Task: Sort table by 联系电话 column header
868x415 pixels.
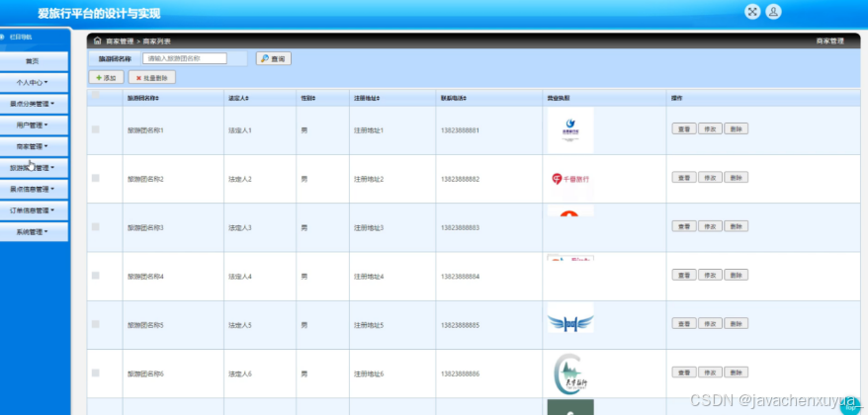Action: click(454, 98)
